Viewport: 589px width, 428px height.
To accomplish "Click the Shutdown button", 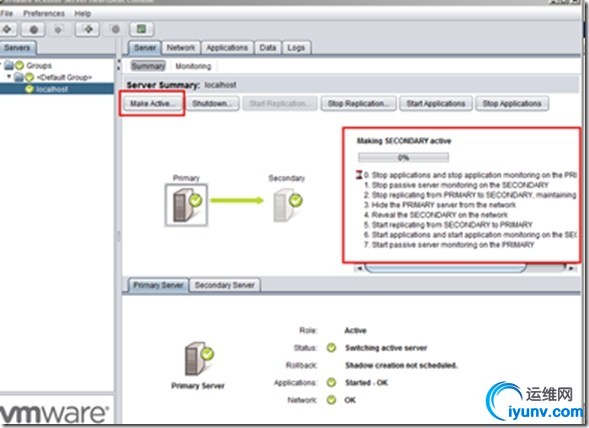I will tap(213, 103).
